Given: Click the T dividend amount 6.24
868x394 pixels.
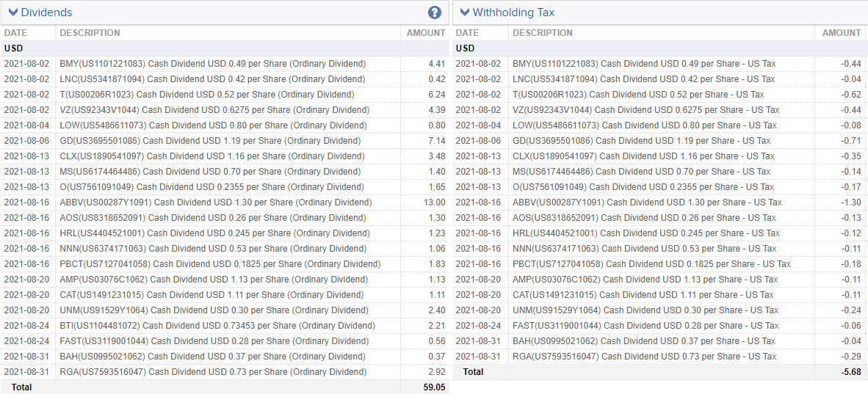Looking at the screenshot, I should point(437,95).
